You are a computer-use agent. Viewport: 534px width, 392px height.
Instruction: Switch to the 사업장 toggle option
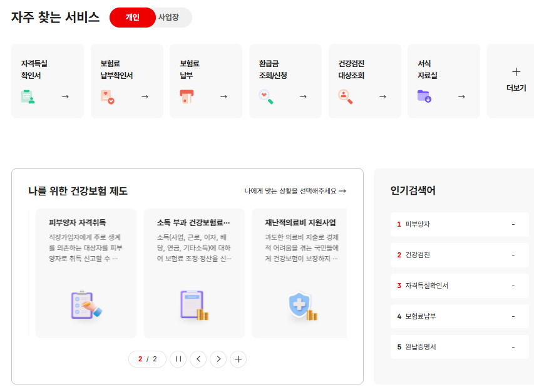click(x=168, y=18)
